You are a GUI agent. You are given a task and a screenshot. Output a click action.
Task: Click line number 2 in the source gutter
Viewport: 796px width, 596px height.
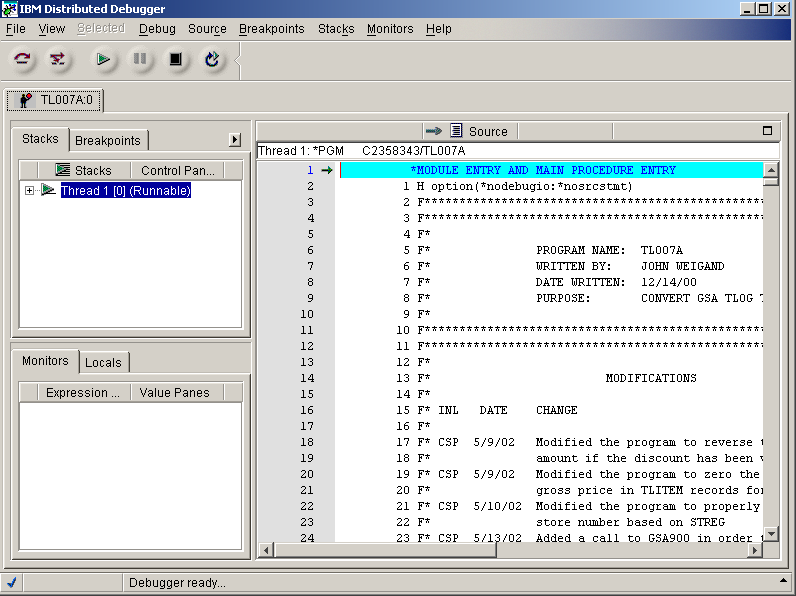tap(310, 186)
